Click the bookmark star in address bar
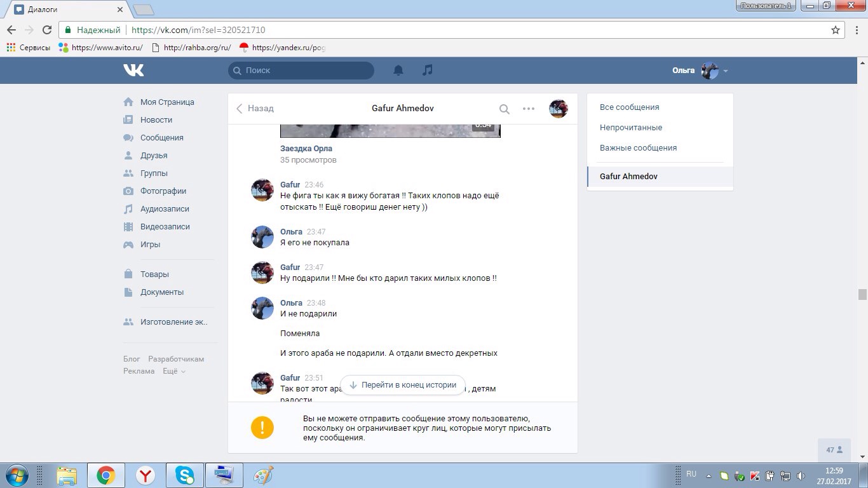Screen dimensions: 868x488 click(x=836, y=30)
